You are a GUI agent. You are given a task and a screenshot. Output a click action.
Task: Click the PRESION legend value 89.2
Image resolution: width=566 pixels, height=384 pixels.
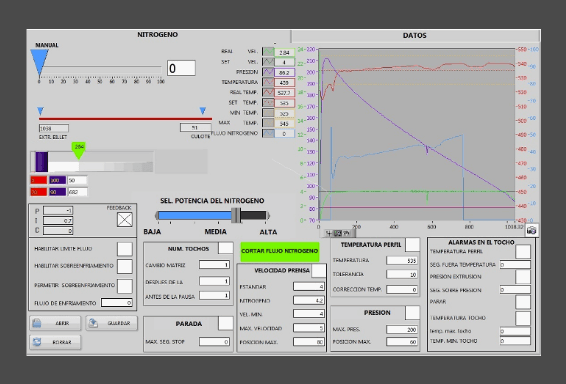[284, 73]
